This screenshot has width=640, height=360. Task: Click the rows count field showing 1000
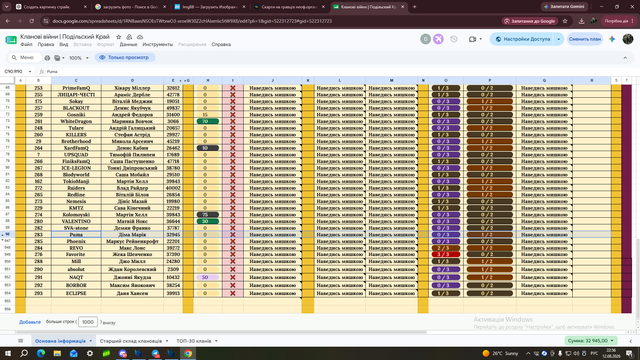pyautogui.click(x=88, y=322)
